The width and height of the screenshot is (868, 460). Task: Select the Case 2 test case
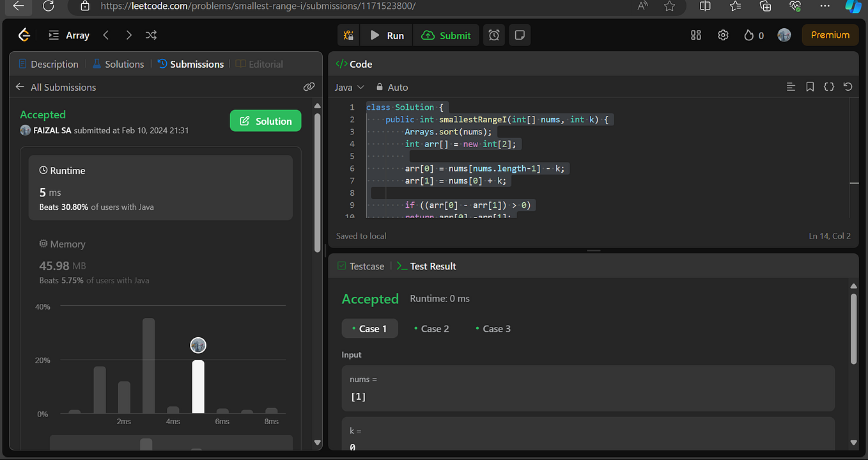pos(431,329)
